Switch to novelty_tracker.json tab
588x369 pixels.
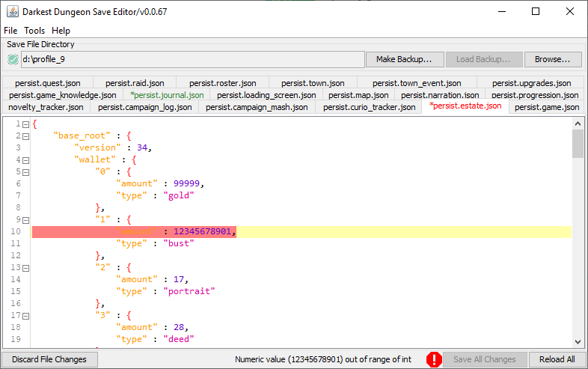tap(46, 107)
